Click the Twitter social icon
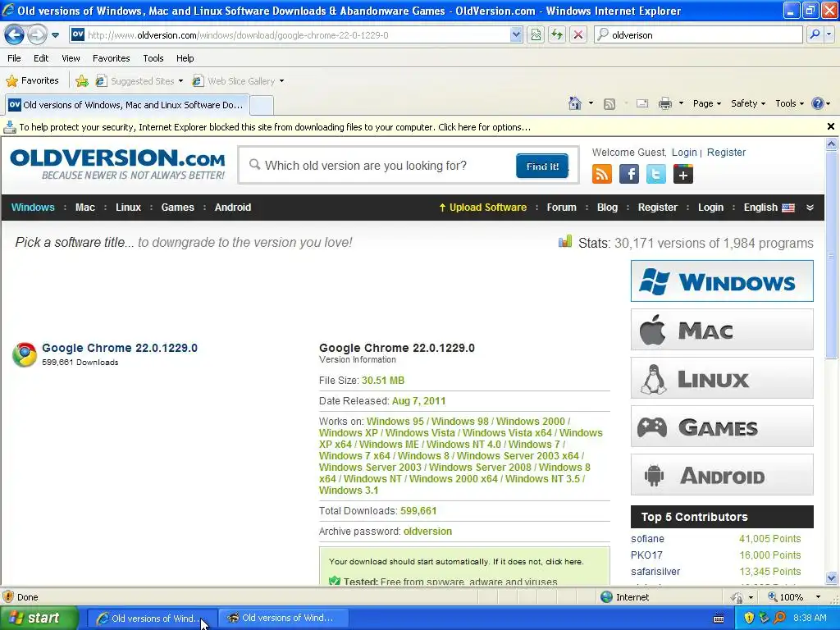 [655, 174]
